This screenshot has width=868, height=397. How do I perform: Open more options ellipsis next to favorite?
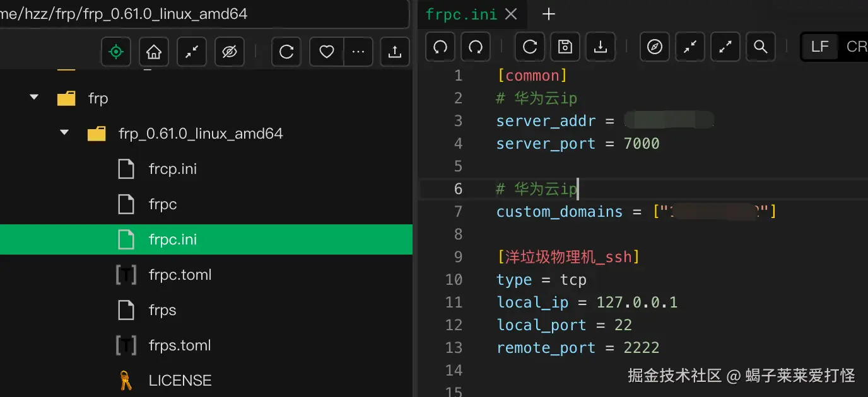(x=358, y=52)
